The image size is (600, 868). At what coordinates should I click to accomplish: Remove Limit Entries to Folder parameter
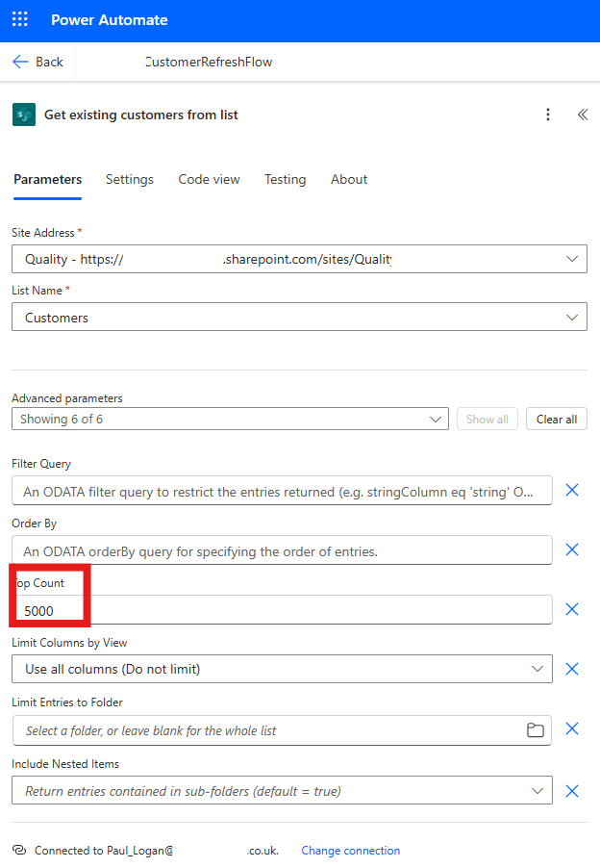[x=572, y=728]
